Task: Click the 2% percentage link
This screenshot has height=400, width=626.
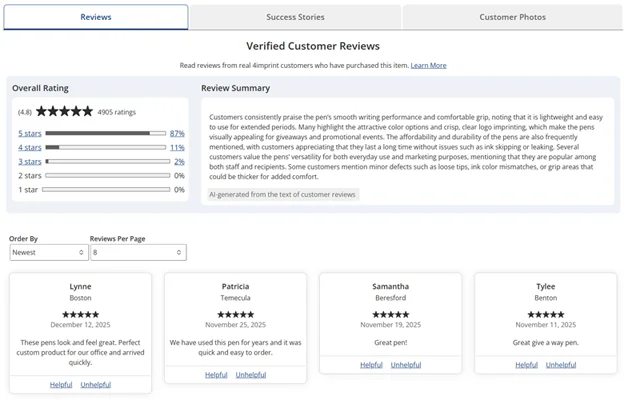Action: tap(179, 162)
